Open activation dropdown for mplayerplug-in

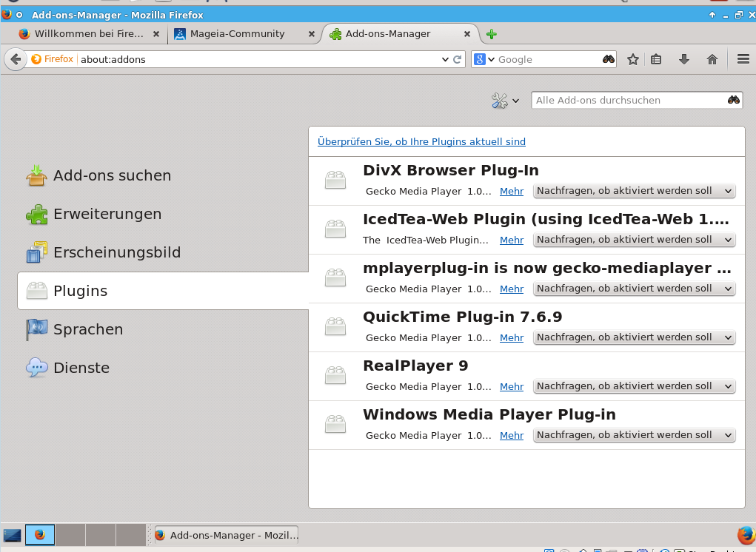(x=634, y=288)
